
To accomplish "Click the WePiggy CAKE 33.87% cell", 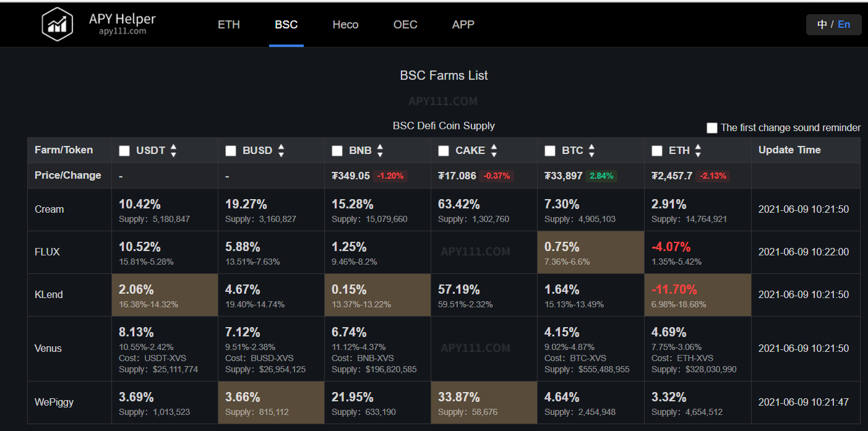I will 484,403.
